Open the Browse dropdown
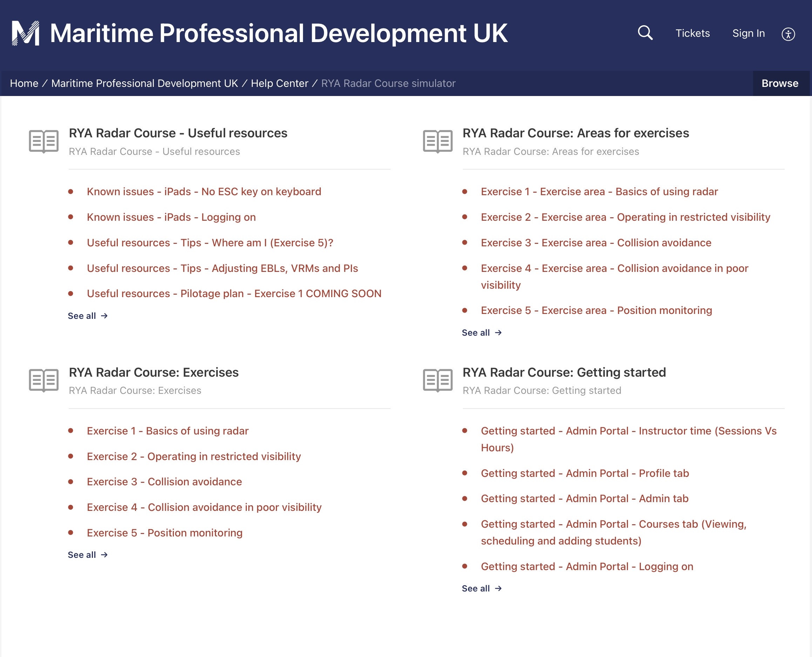The height and width of the screenshot is (657, 812). pos(779,83)
